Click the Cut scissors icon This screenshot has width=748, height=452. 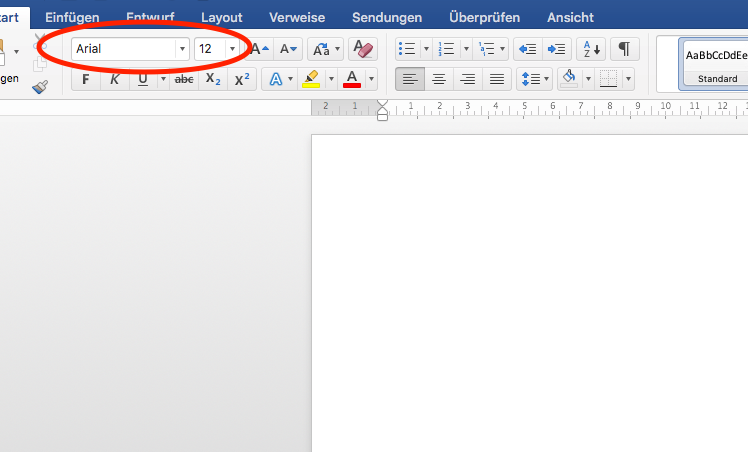click(40, 42)
